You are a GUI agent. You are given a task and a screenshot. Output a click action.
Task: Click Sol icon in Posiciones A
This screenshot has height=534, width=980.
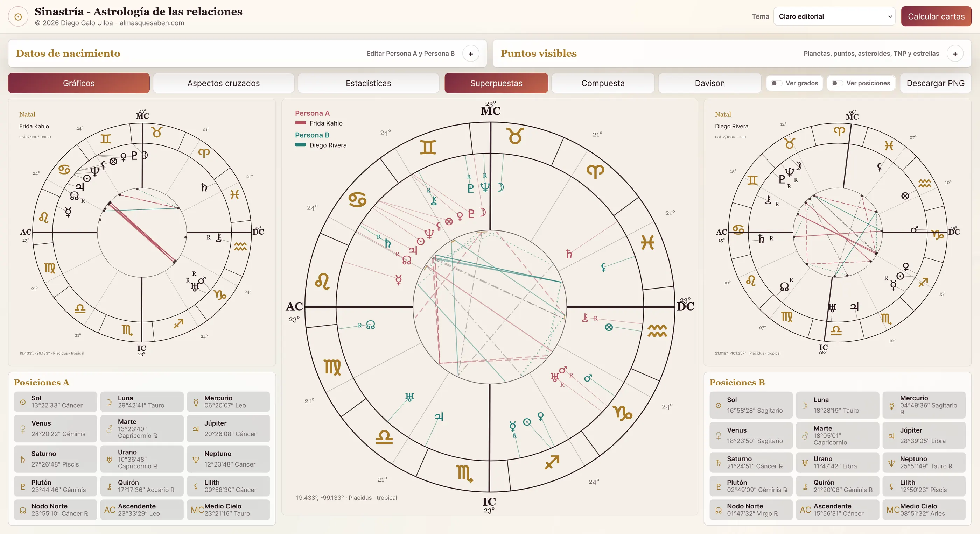[x=23, y=402]
